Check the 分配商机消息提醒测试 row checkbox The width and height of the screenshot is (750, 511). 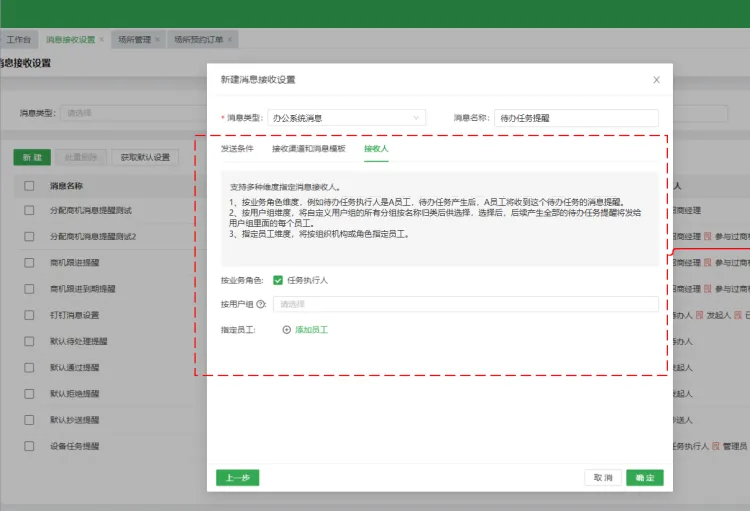click(x=29, y=210)
